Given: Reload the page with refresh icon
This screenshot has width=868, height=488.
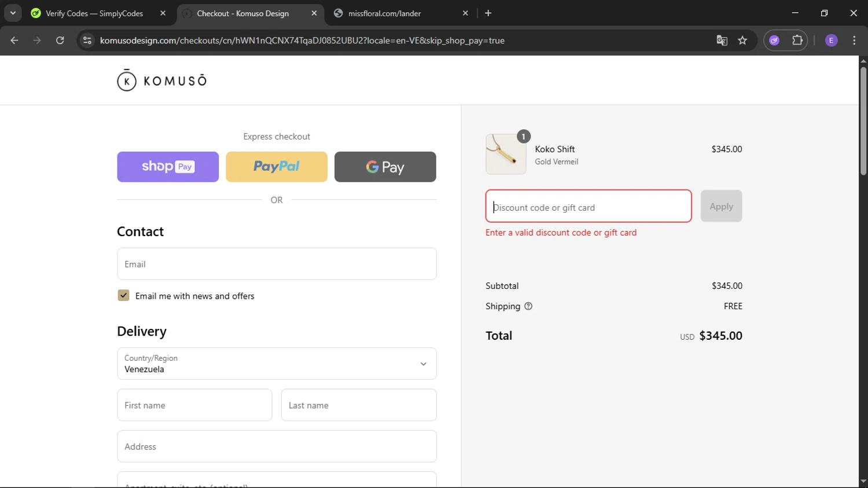Looking at the screenshot, I should point(60,41).
